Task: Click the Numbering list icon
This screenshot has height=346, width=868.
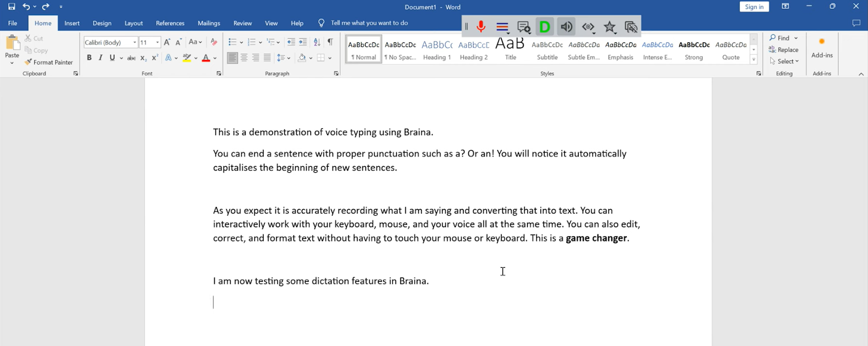Action: pos(251,42)
